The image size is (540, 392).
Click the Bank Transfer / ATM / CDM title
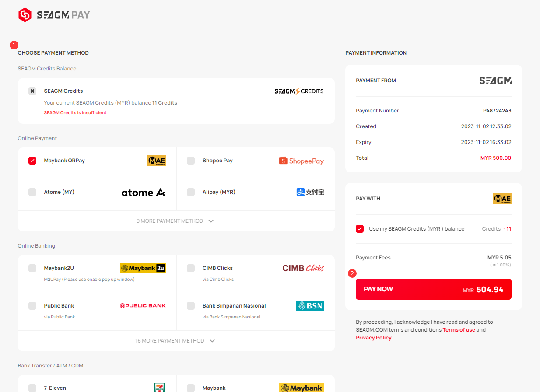click(x=50, y=366)
